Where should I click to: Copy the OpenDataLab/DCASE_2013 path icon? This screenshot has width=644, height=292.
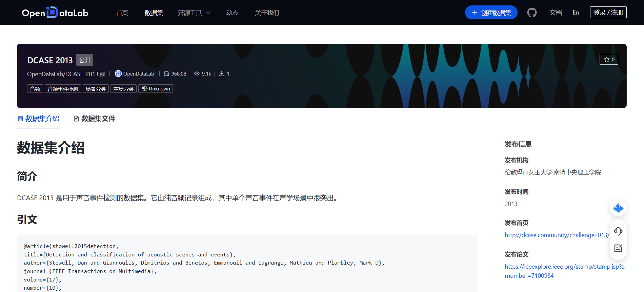(102, 74)
